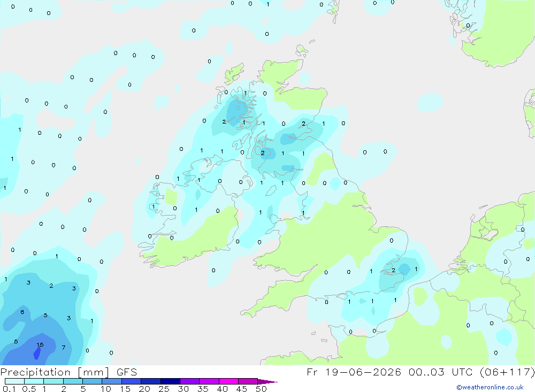Pick the 0.5–1 mm legend colour
The width and height of the screenshot is (535, 392).
34,381
